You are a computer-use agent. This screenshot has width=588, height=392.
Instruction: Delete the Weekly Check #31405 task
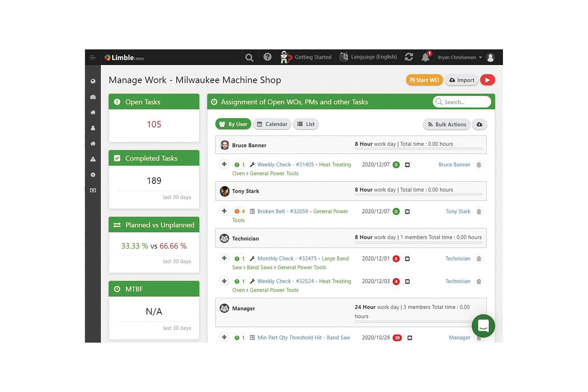pos(479,165)
